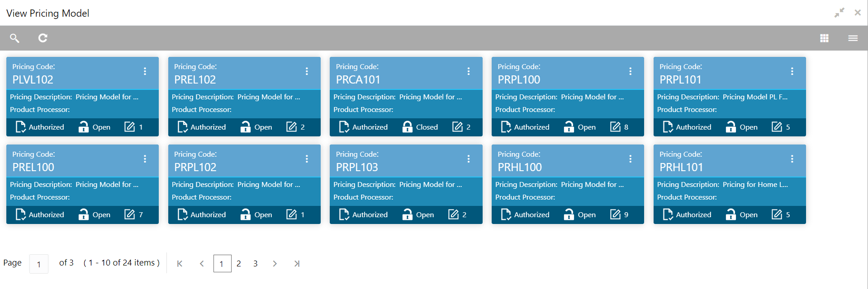The width and height of the screenshot is (868, 289).
Task: Click the Closed lock icon on PRCA101
Action: pyautogui.click(x=408, y=127)
